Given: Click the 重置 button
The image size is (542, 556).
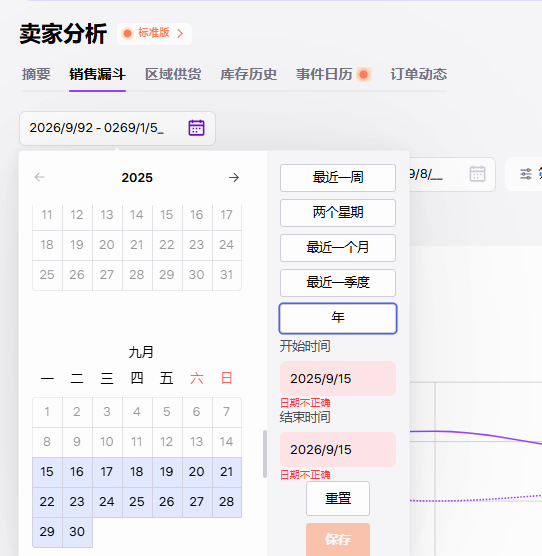Looking at the screenshot, I should pos(338,498).
